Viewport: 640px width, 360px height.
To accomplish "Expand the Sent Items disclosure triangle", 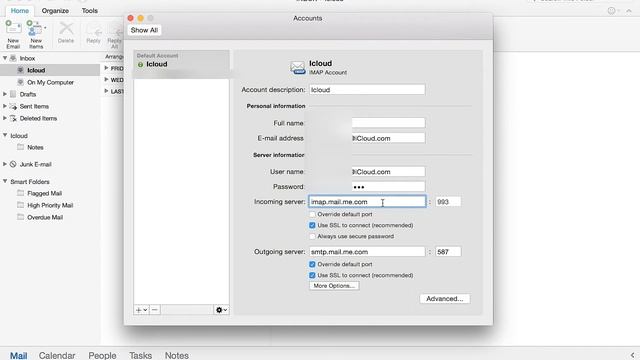I will click(5, 106).
